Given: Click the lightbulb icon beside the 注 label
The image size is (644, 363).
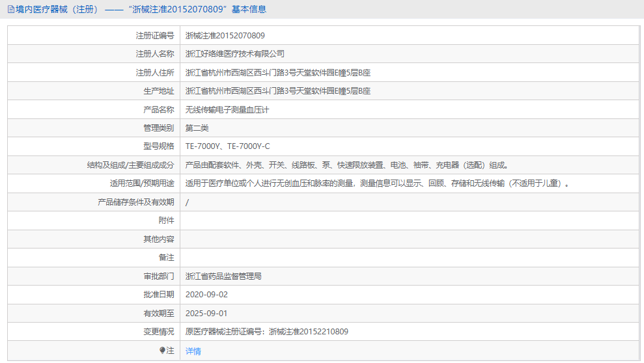Looking at the screenshot, I should tap(162, 351).
